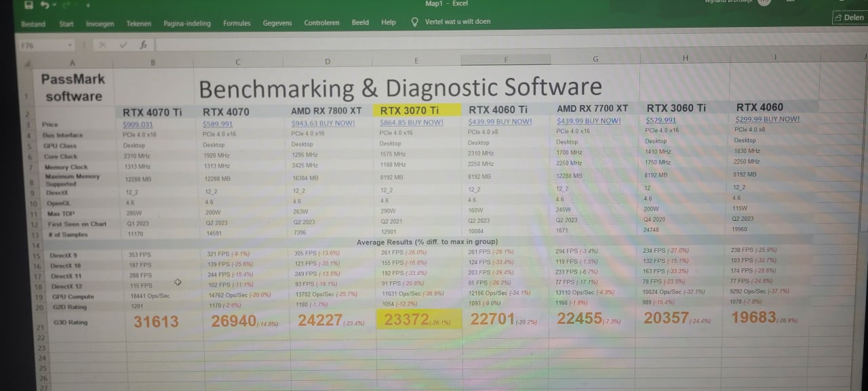Screen dimensions: 868x391
Task: Open the RTX 4060 Ti $439.99 BUY NOW link
Action: click(x=500, y=122)
